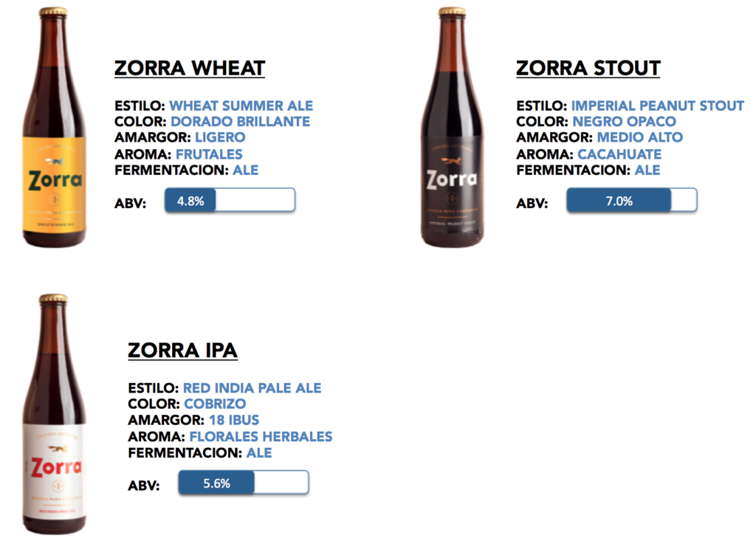Open the ZORRA WHEAT heading
The height and width of the screenshot is (552, 756).
point(190,68)
